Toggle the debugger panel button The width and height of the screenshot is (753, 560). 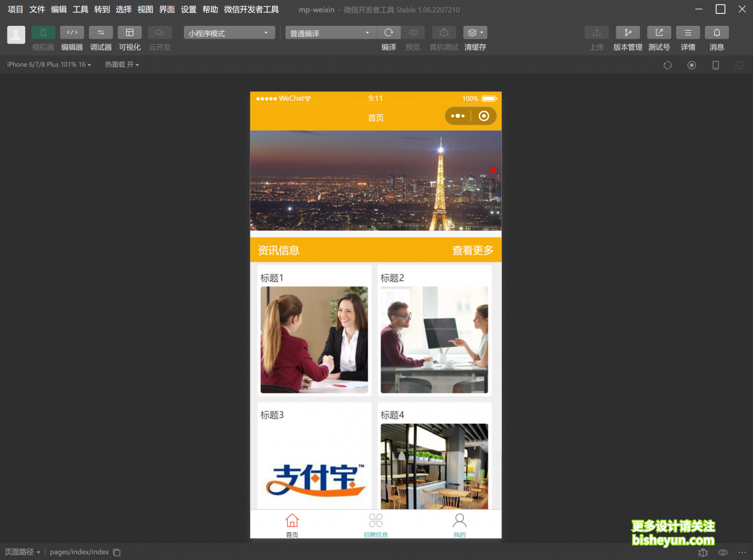101,32
